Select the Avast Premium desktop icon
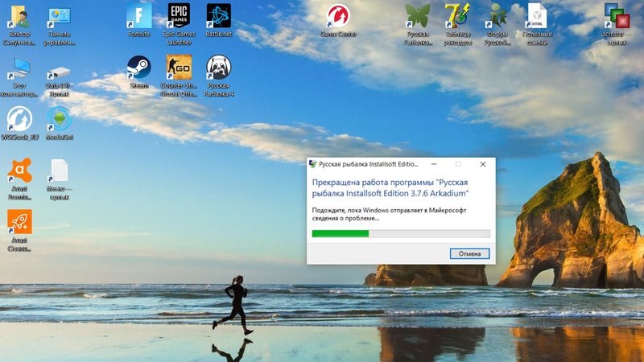This screenshot has width=644, height=362. (x=19, y=171)
